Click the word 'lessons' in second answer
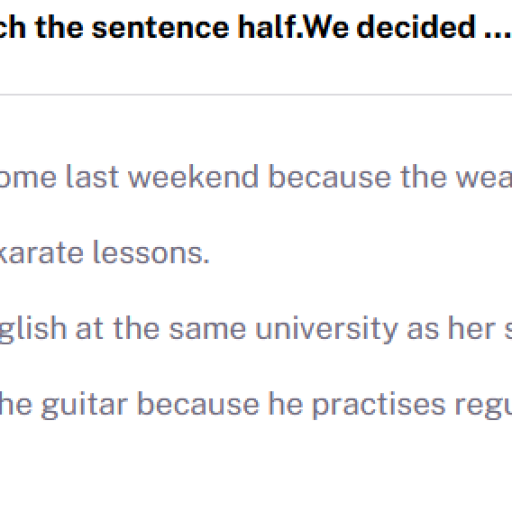The image size is (512, 512). point(151,253)
